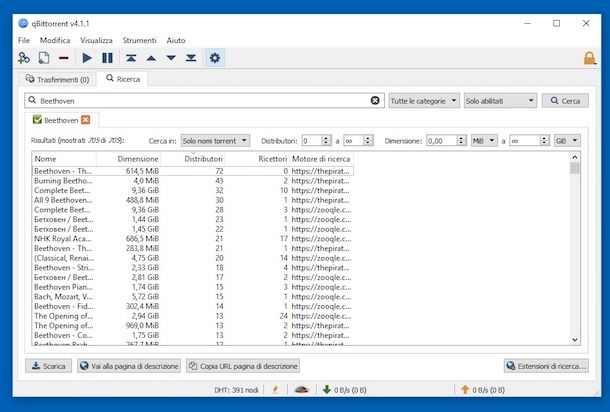Move torrent up in queue icon
This screenshot has width=610, height=412.
pyautogui.click(x=151, y=58)
